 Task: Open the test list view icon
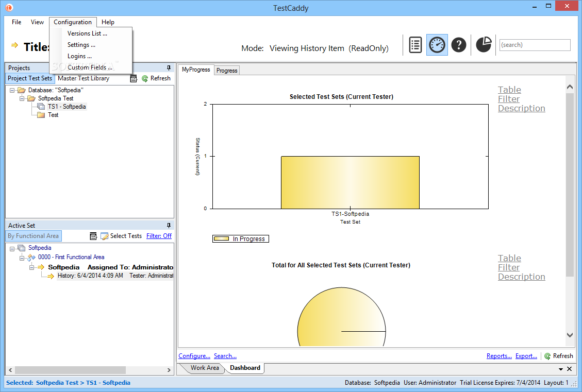[x=415, y=45]
